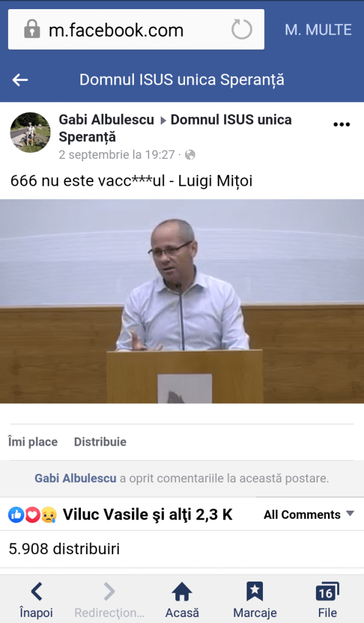Reload the page with the refresh icon

(242, 30)
